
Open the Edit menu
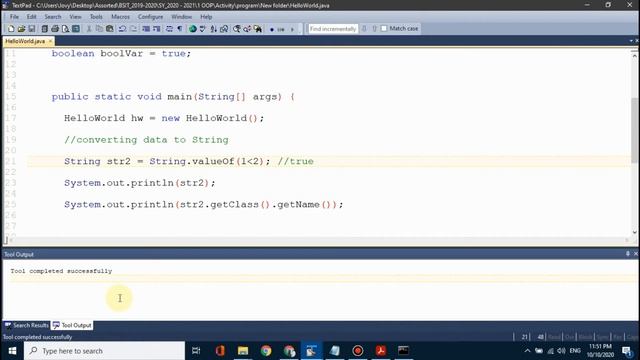point(31,17)
